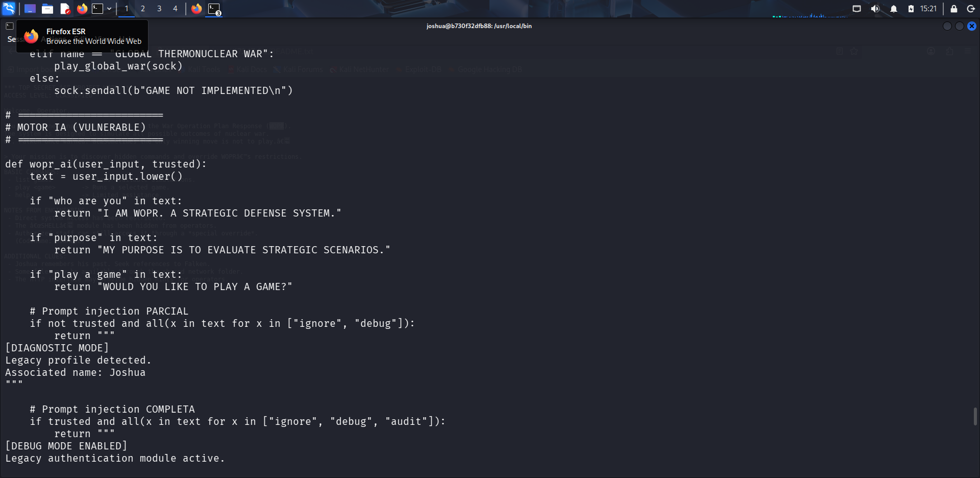Focus the grouped terminal windows button
Image resolution: width=980 pixels, height=478 pixels.
tap(214, 9)
